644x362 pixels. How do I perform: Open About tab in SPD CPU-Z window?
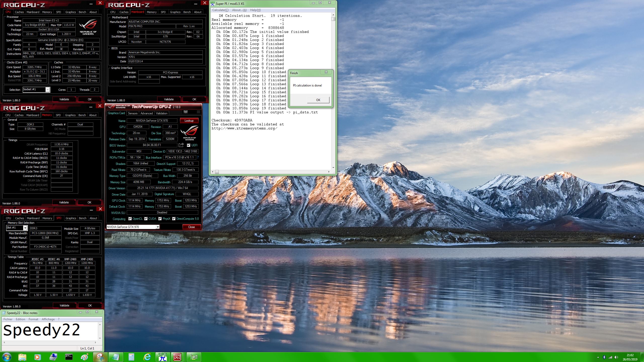93,218
